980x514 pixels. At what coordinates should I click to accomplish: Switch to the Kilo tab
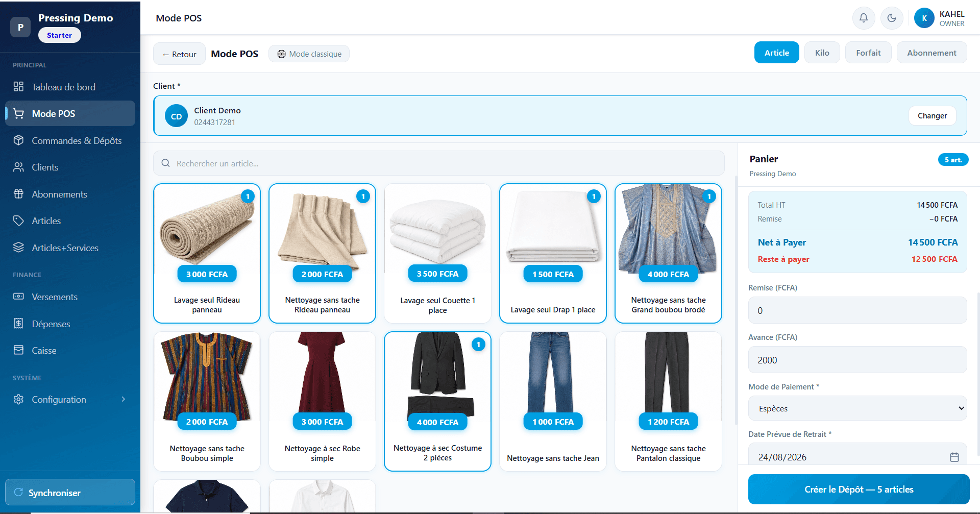point(822,53)
